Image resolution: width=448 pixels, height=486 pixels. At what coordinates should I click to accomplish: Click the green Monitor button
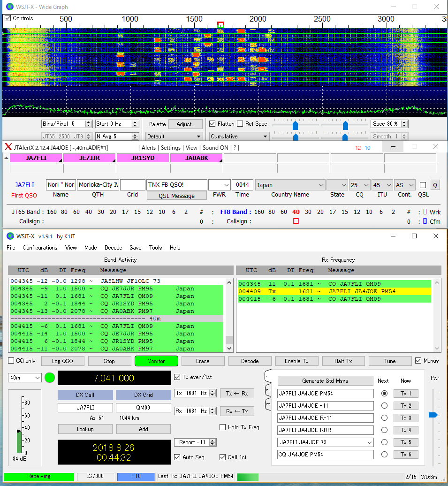[x=156, y=361]
